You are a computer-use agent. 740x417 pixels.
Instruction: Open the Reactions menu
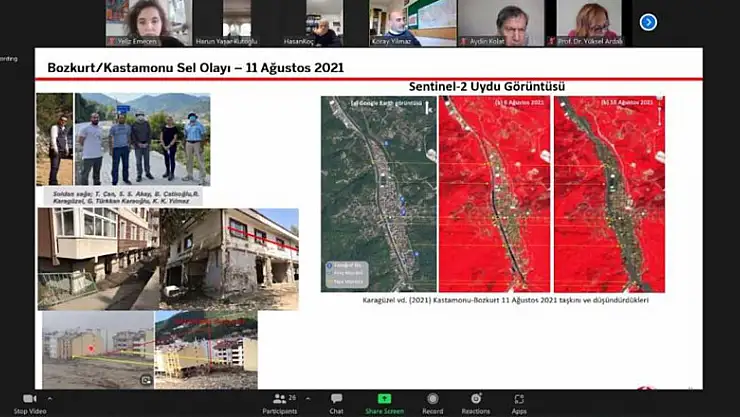476,402
